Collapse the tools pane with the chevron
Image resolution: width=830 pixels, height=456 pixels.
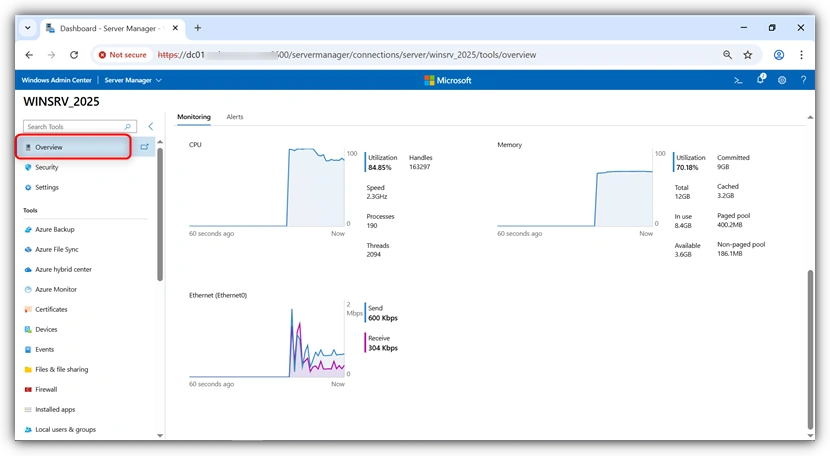tap(151, 126)
